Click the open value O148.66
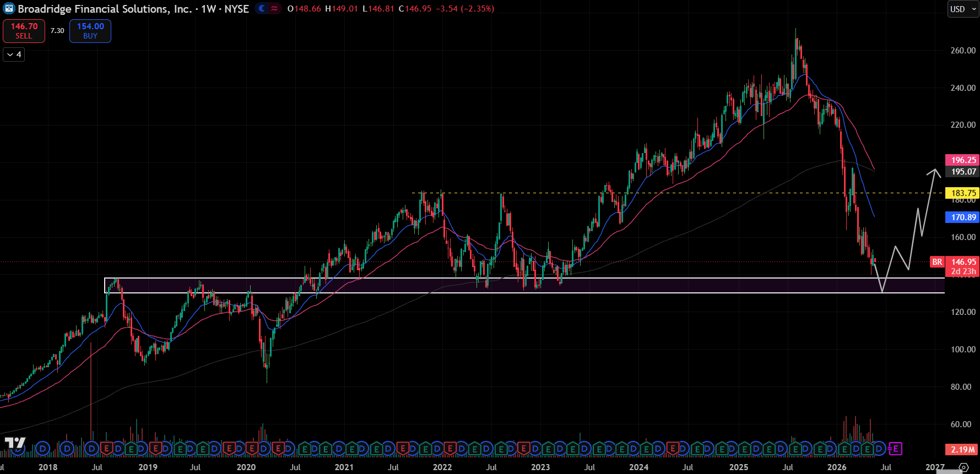Image resolution: width=980 pixels, height=474 pixels. pos(304,9)
